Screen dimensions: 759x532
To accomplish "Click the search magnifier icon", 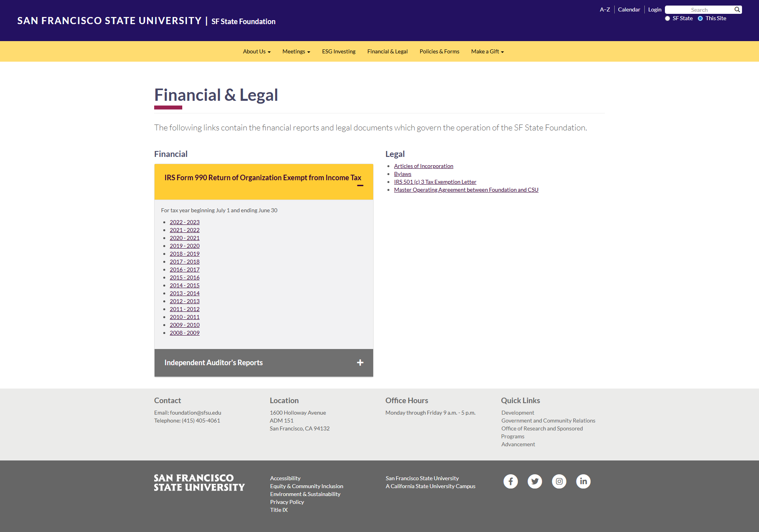I will (737, 9).
